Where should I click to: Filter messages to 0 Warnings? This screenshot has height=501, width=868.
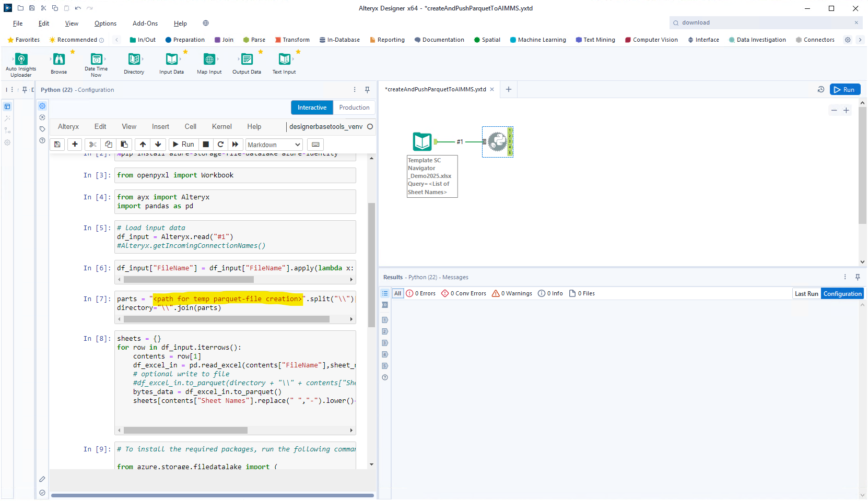click(x=512, y=293)
